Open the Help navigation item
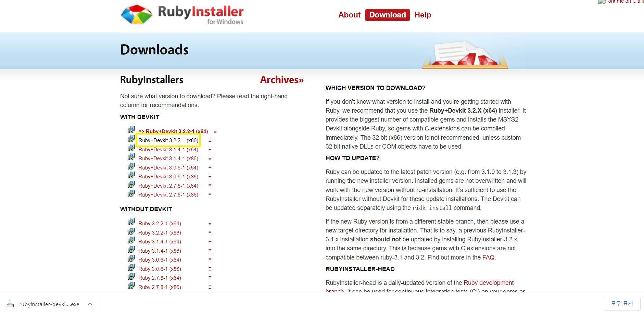The height and width of the screenshot is (316, 644). 423,15
